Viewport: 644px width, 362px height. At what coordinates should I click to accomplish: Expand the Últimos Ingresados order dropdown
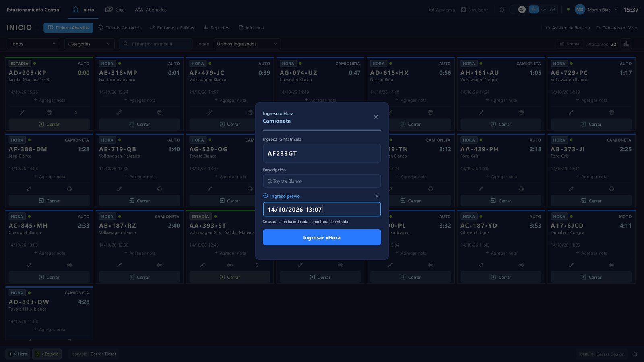pyautogui.click(x=247, y=44)
